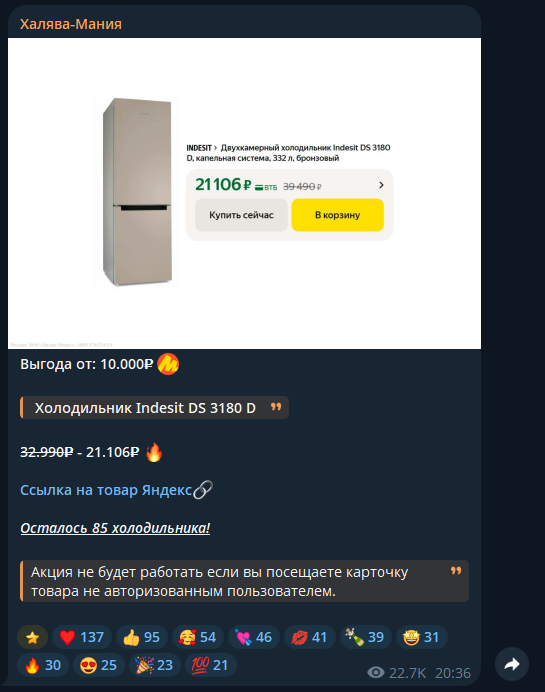Screen dimensions: 545x692
Task: Click the kiss mark reaction with 41
Action: (310, 637)
